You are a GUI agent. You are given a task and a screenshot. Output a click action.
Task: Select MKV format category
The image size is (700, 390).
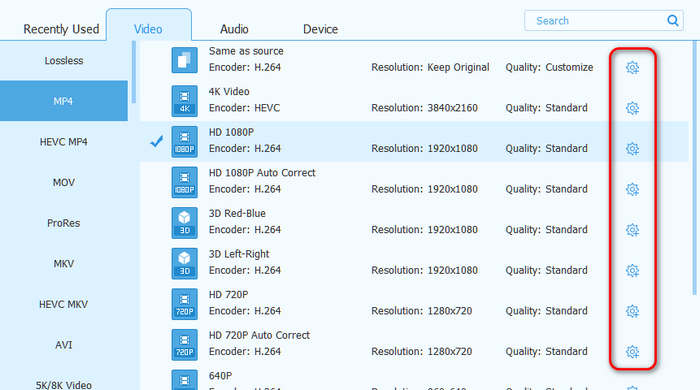[x=64, y=264]
